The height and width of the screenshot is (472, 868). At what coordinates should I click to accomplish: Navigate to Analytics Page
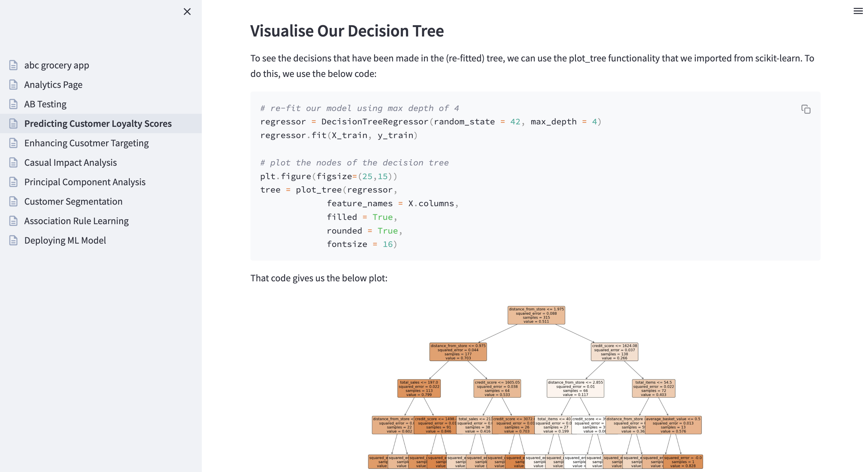coord(53,85)
